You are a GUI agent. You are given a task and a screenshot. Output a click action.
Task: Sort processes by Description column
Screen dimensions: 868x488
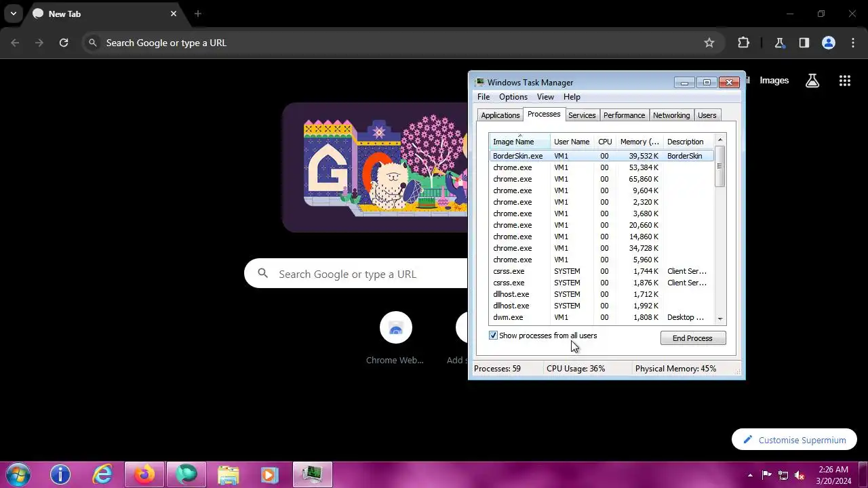(688, 142)
